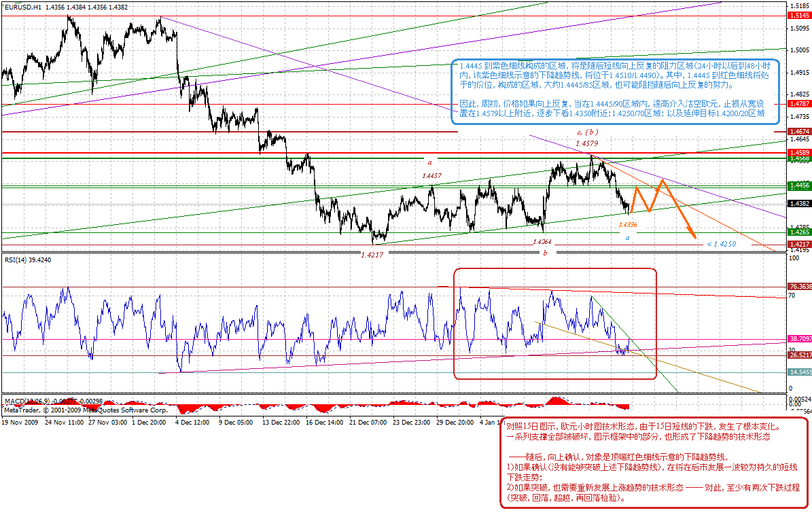Screen dimensions: 812x515
Task: Click the 19 Nov 2009 time-axis label
Action: tap(20, 423)
